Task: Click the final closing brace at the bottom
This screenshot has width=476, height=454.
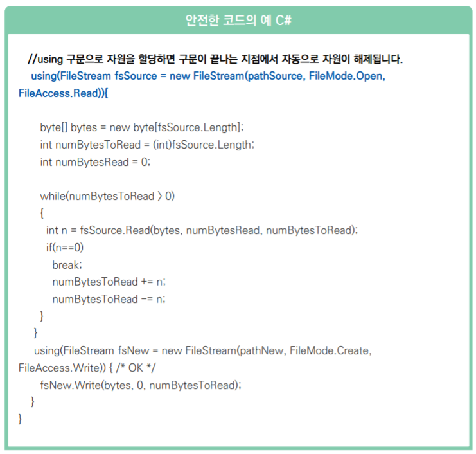Action: [21, 419]
